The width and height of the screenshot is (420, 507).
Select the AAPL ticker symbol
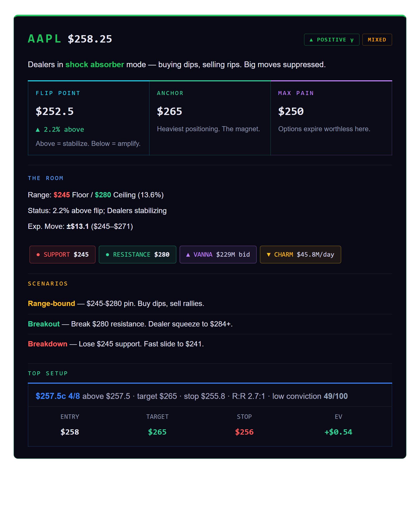coord(45,39)
